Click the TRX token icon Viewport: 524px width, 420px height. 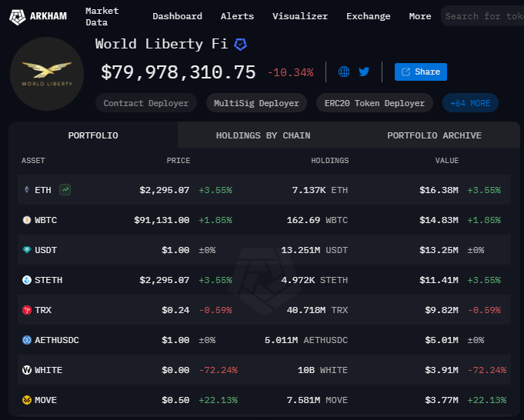pyautogui.click(x=27, y=310)
